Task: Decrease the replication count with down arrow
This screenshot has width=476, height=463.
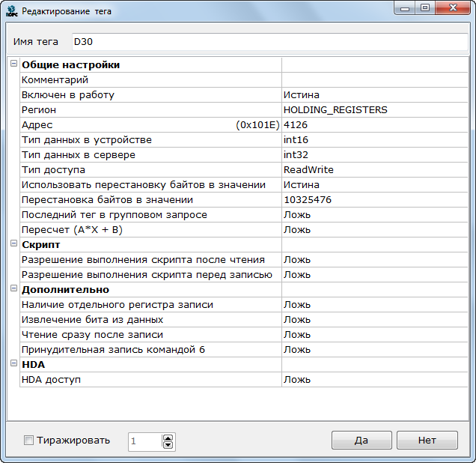Action: tap(168, 445)
